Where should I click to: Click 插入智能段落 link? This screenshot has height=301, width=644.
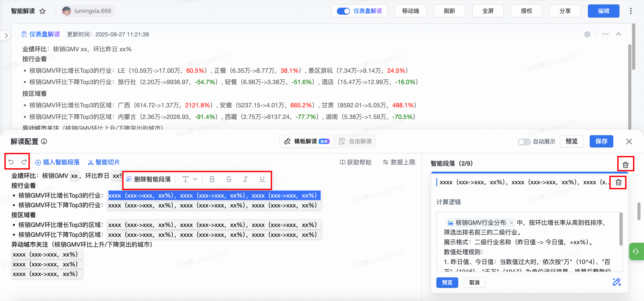pos(57,162)
